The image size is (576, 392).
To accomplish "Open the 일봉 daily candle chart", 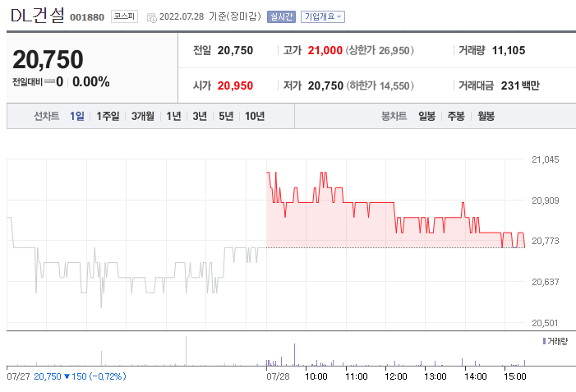I will click(426, 116).
